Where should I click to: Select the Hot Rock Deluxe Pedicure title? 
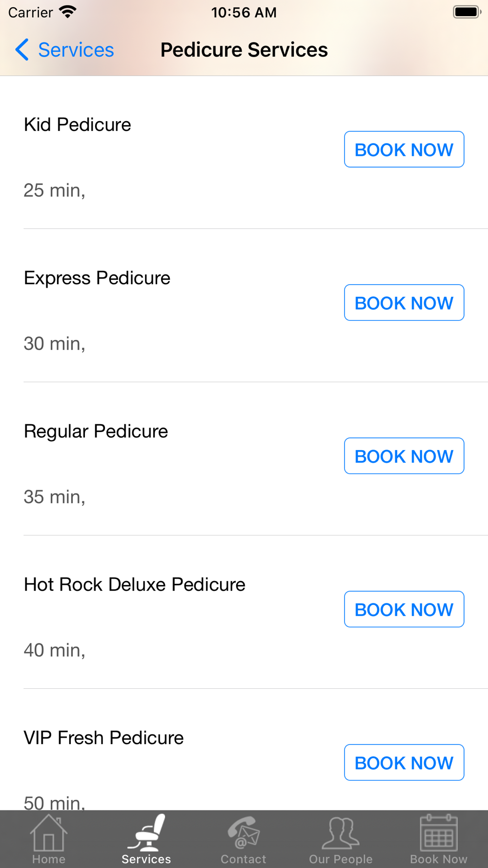click(135, 585)
